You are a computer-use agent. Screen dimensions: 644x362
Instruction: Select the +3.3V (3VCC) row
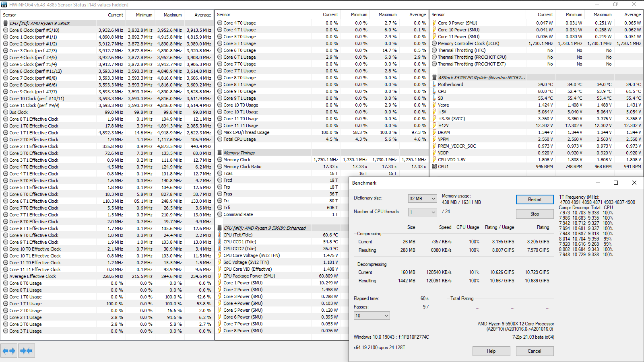tap(537, 119)
